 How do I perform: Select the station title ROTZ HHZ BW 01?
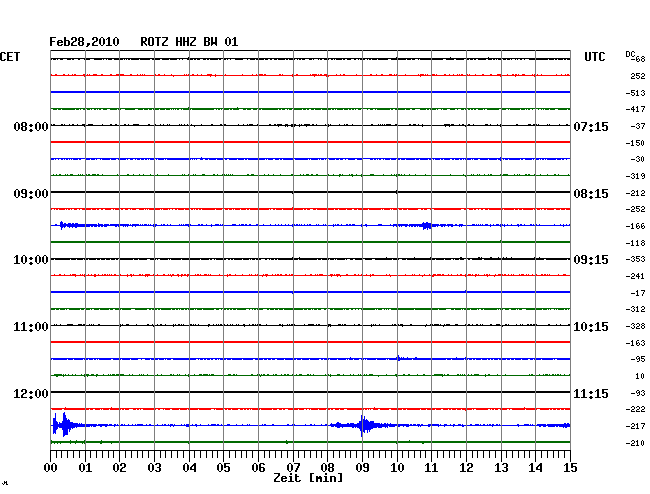click(189, 42)
